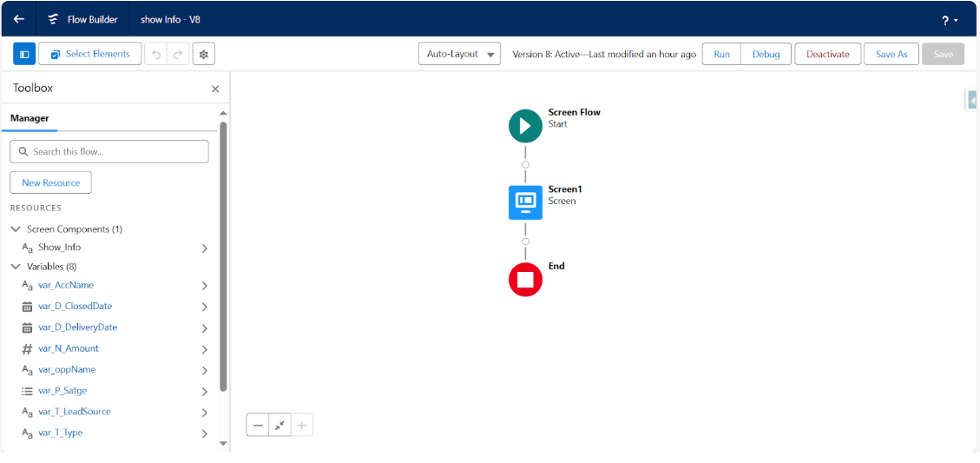Expand details chevron for var_P_Satge
This screenshot has width=980, height=463.
pyautogui.click(x=204, y=393)
